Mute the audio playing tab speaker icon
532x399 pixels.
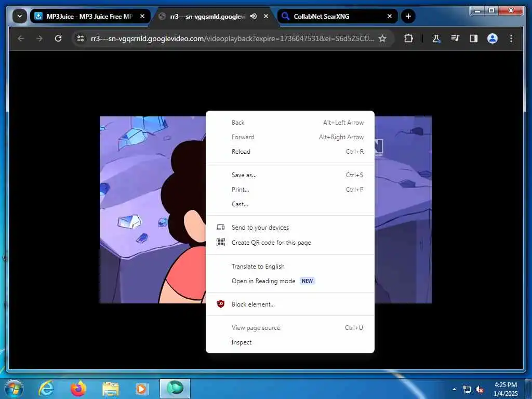[x=254, y=16]
